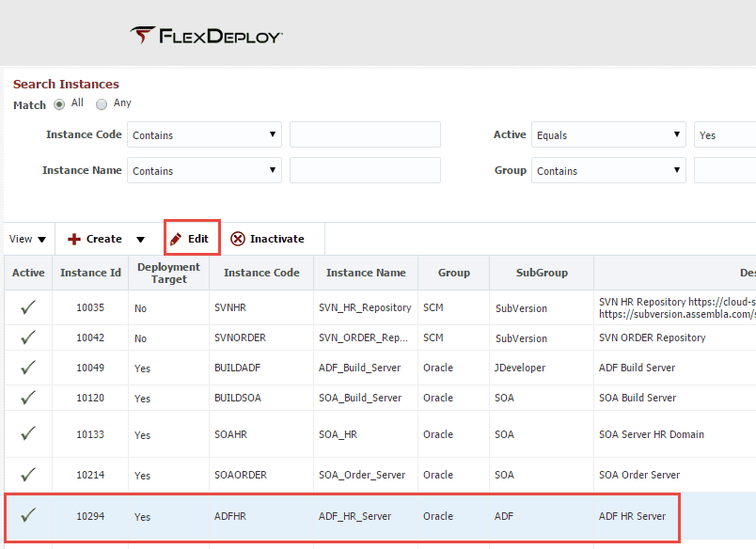Click the SOA Order Server description
The height and width of the screenshot is (549, 756).
tap(639, 475)
